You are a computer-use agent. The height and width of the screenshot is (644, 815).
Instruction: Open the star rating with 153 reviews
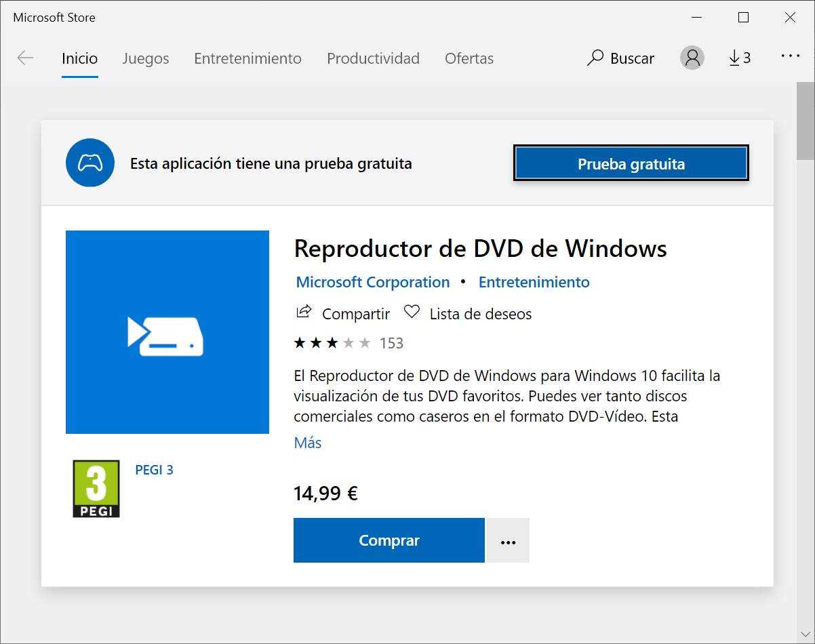click(x=349, y=343)
